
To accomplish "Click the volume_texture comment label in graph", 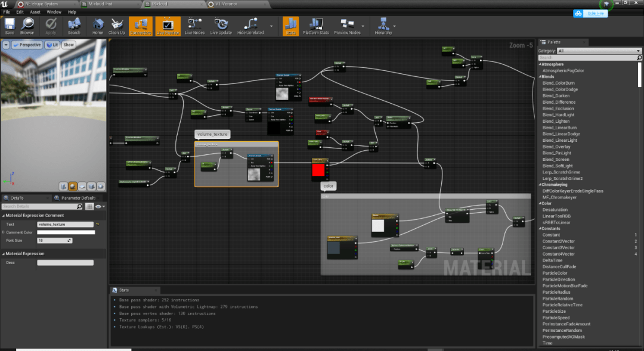I will point(212,134).
